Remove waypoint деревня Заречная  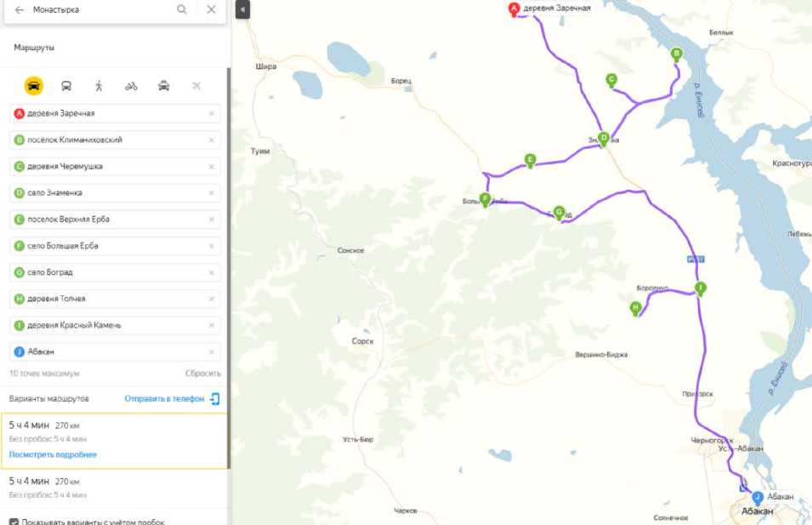211,113
